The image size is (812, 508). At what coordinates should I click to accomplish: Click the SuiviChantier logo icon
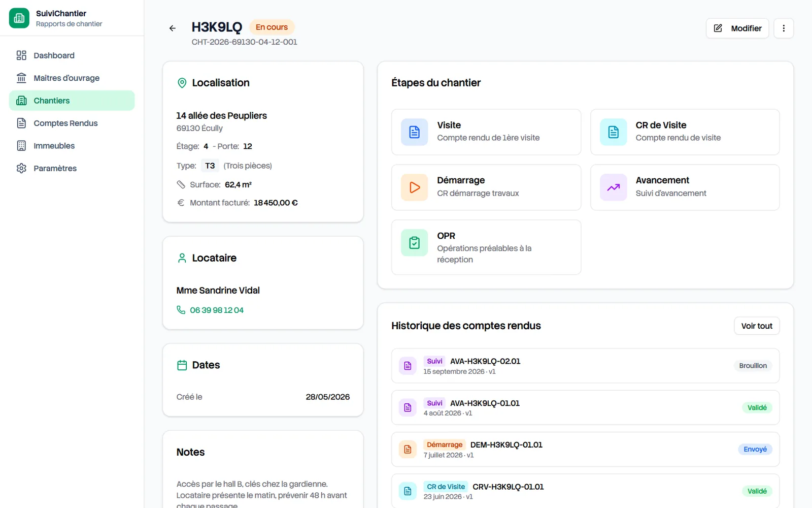point(19,18)
